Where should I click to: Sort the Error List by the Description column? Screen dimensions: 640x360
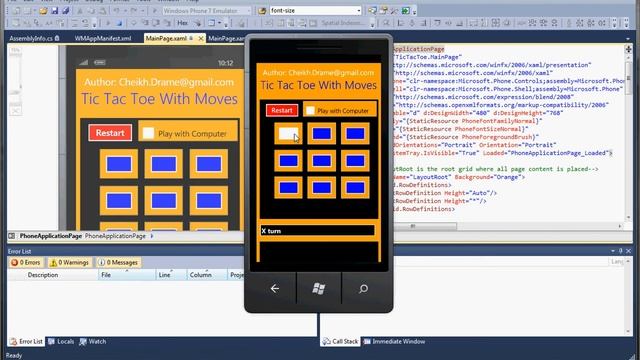[x=53, y=275]
